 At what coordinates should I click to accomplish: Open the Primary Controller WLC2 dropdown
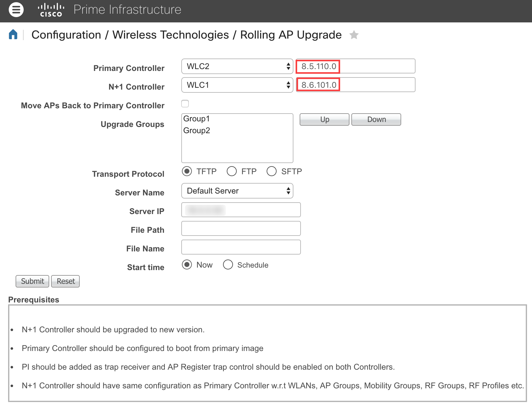(x=237, y=66)
